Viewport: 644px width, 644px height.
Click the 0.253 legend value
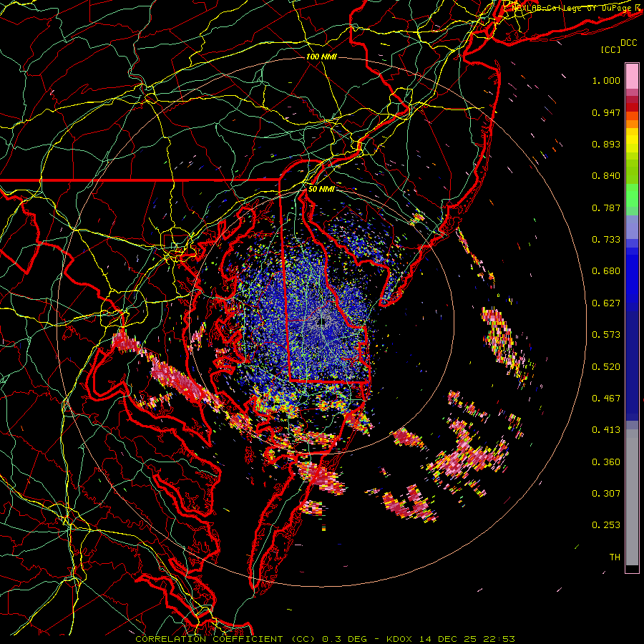606,525
